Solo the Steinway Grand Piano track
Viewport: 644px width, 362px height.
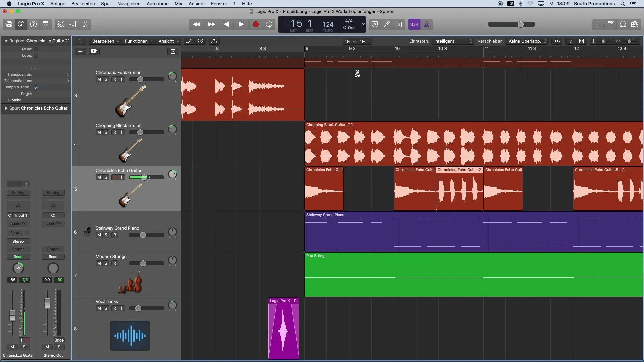106,235
